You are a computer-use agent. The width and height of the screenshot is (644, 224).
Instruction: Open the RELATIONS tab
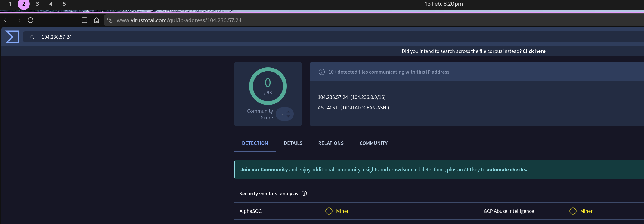pos(331,143)
